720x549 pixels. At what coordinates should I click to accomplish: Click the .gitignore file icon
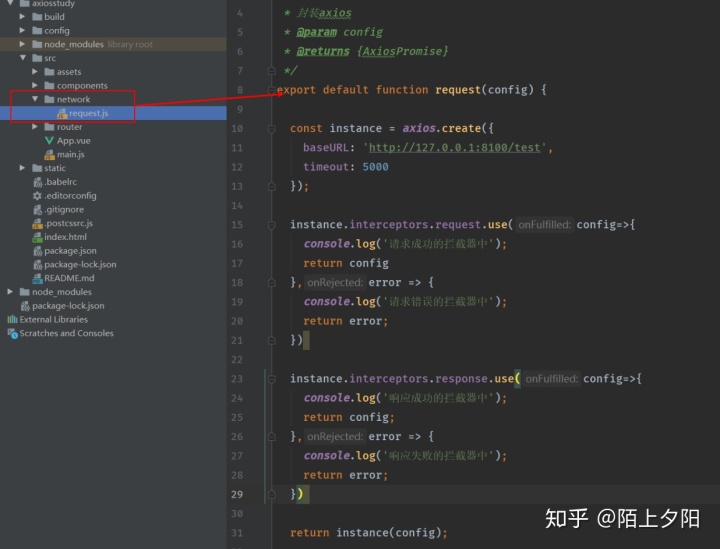pyautogui.click(x=38, y=210)
